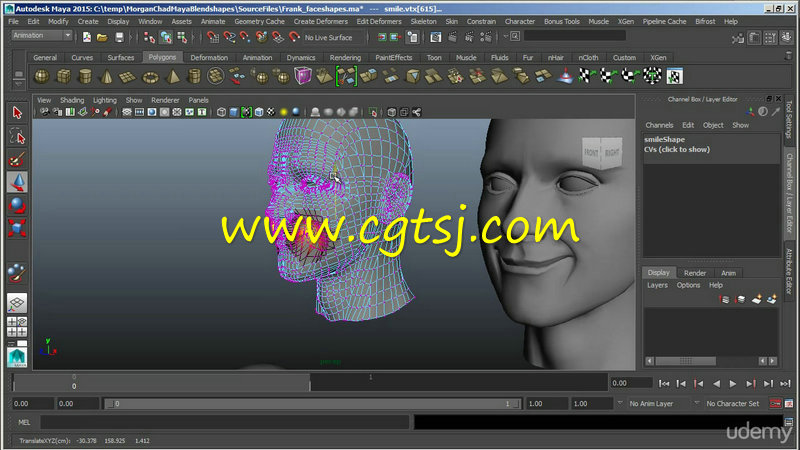Screen dimensions: 800x450
Task: Click the view cube in viewport
Action: 602,152
